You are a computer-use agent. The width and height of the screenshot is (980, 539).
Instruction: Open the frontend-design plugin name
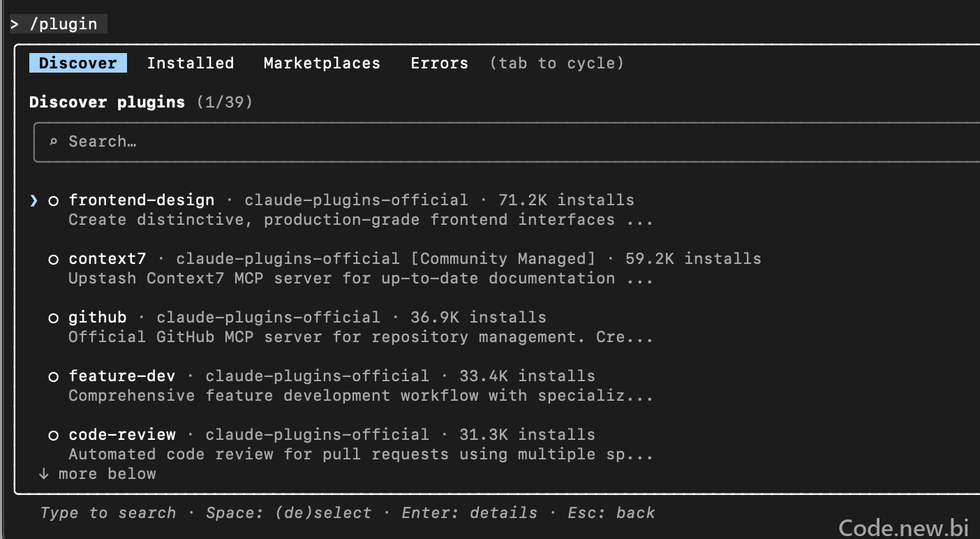coord(142,200)
